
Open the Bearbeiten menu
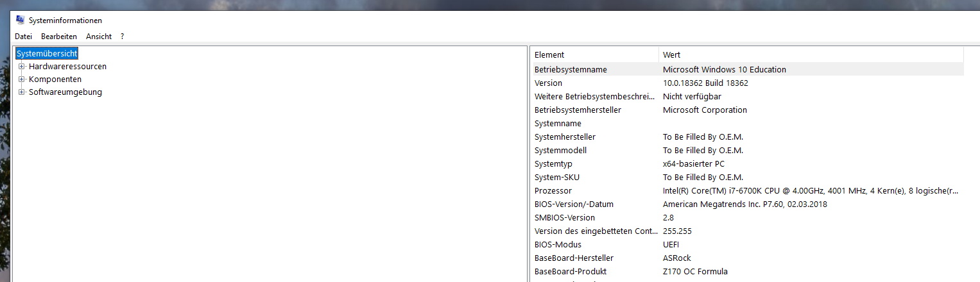click(59, 37)
